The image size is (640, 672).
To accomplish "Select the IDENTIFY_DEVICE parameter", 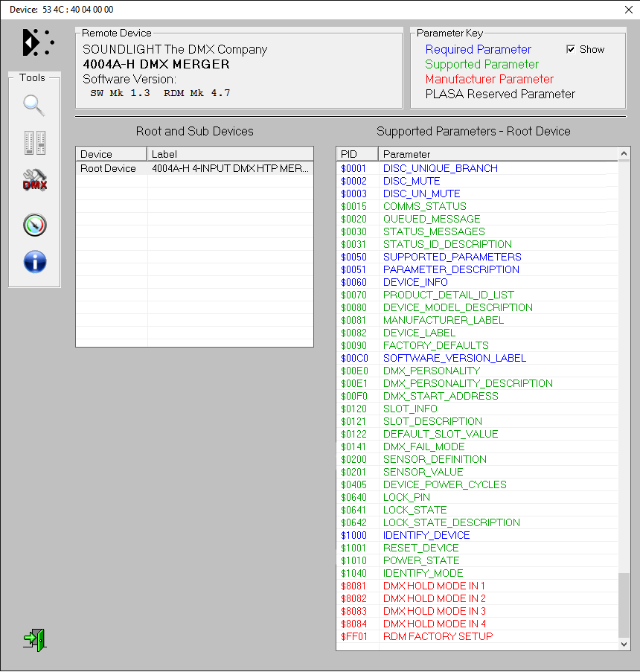I will 426,535.
